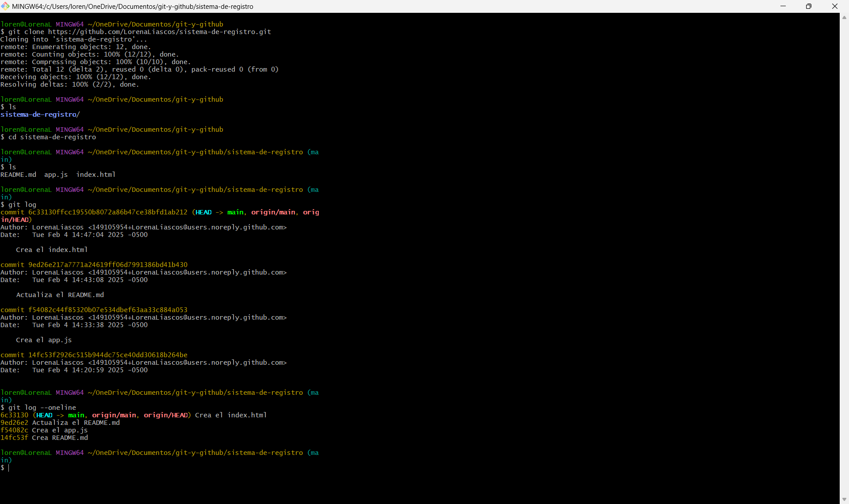The width and height of the screenshot is (849, 504).
Task: Click the blue sistema-de-registro/ directory listing
Action: point(40,115)
